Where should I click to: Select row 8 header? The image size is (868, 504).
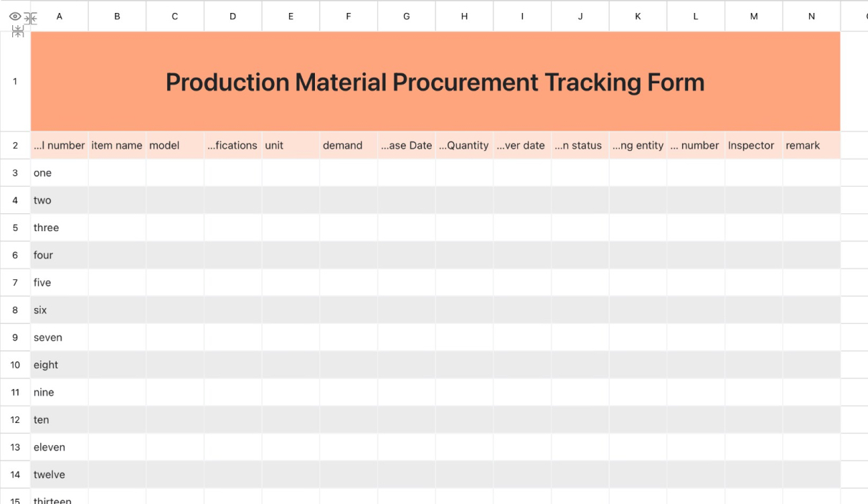pyautogui.click(x=15, y=310)
